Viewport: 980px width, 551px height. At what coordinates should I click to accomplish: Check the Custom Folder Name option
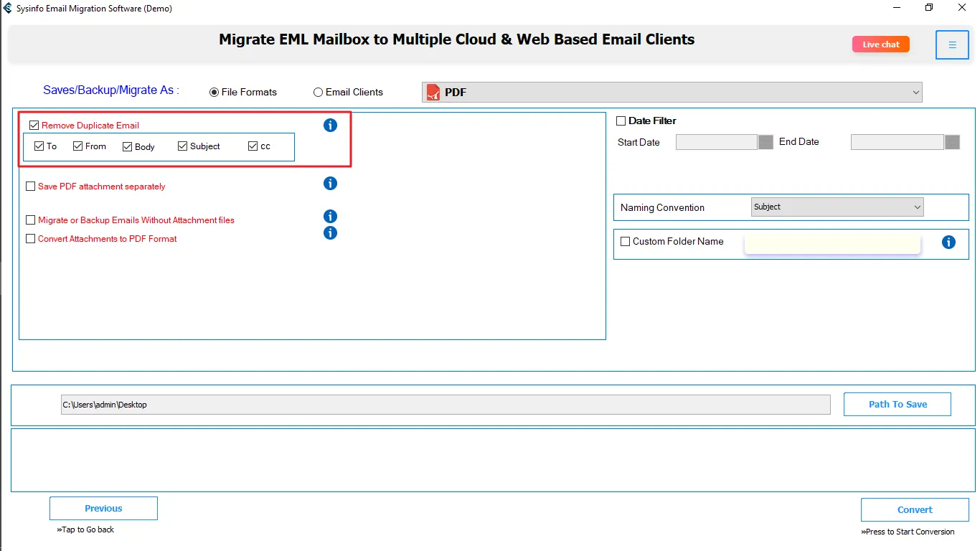pos(626,242)
